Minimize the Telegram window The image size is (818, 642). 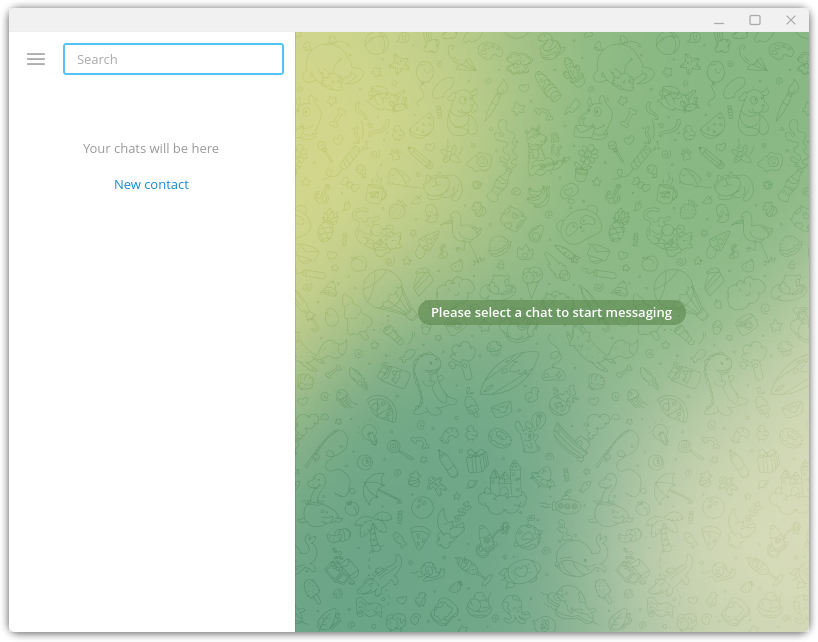click(x=718, y=20)
